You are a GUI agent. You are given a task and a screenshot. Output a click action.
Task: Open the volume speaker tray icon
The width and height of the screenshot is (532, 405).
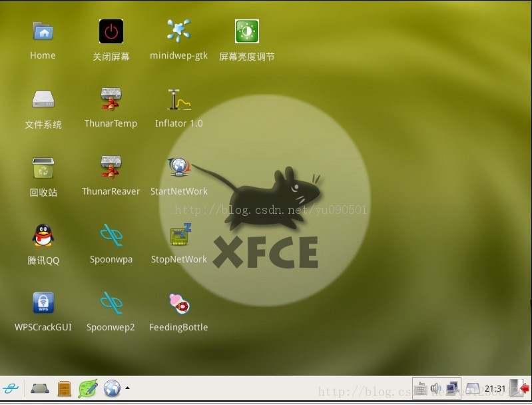pyautogui.click(x=435, y=388)
